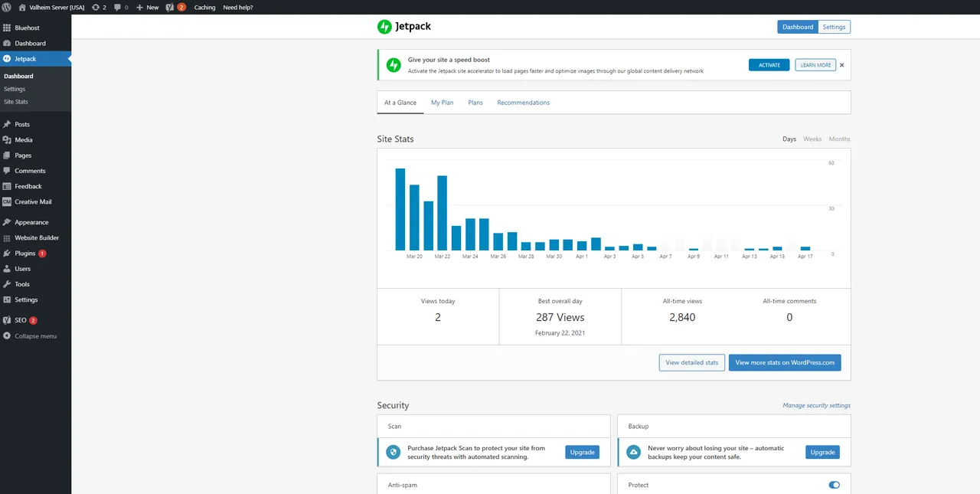Click the SEO notification count badge
Image resolution: width=980 pixels, height=494 pixels.
click(x=33, y=320)
